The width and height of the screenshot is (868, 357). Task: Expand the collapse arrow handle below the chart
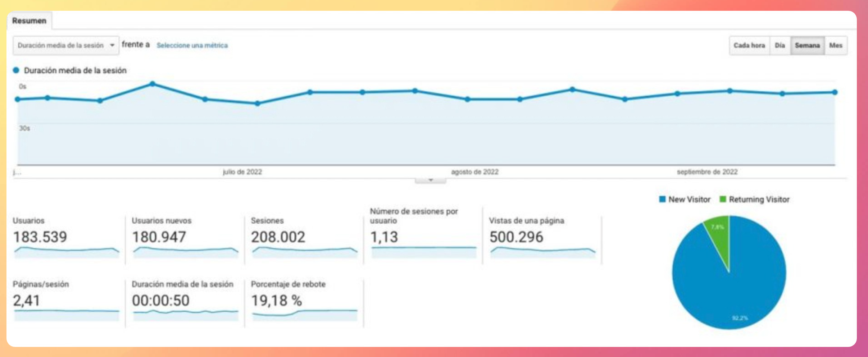(431, 180)
